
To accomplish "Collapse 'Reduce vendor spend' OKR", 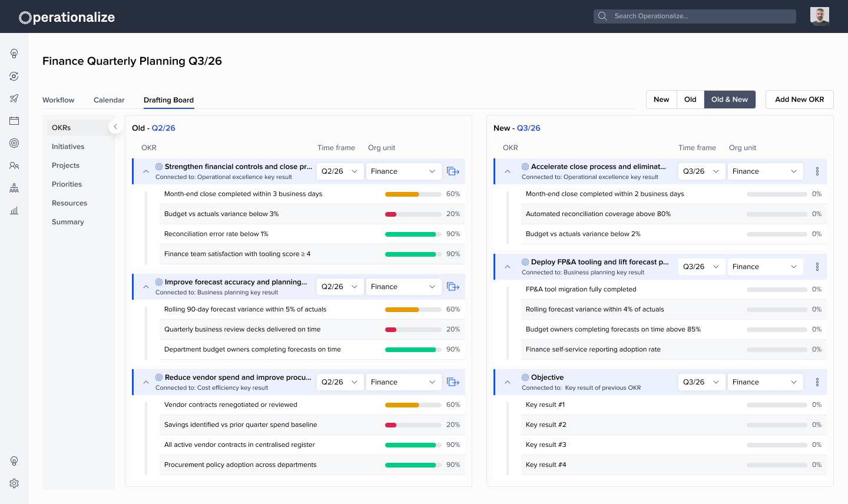I will click(x=146, y=382).
